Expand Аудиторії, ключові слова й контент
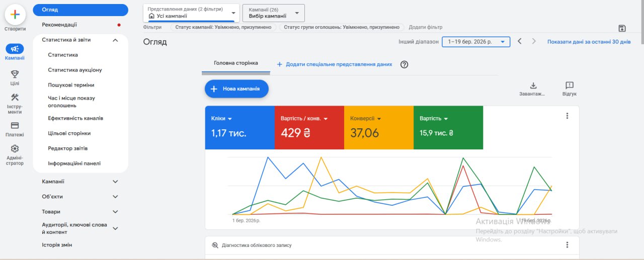The width and height of the screenshot is (644, 260). (x=115, y=228)
